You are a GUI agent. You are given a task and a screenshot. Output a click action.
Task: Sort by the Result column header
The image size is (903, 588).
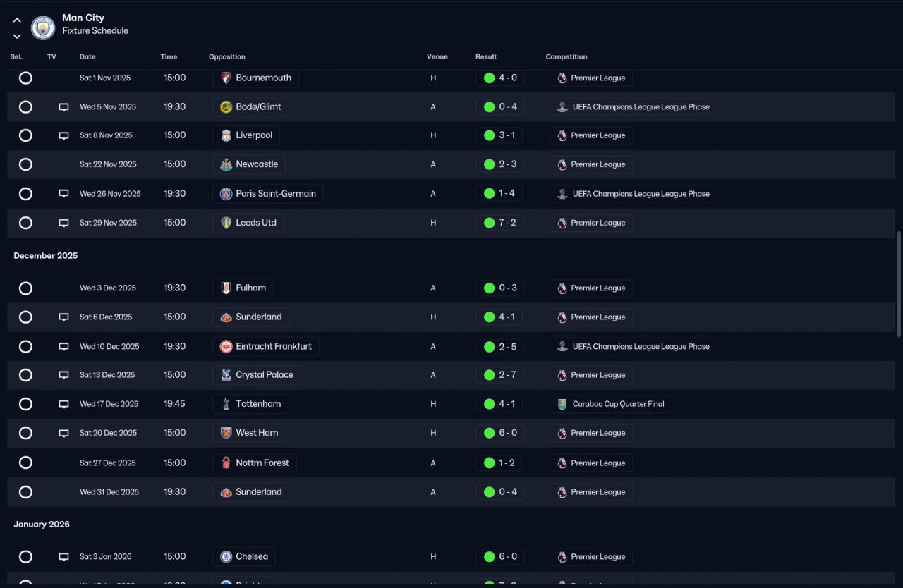pyautogui.click(x=486, y=57)
